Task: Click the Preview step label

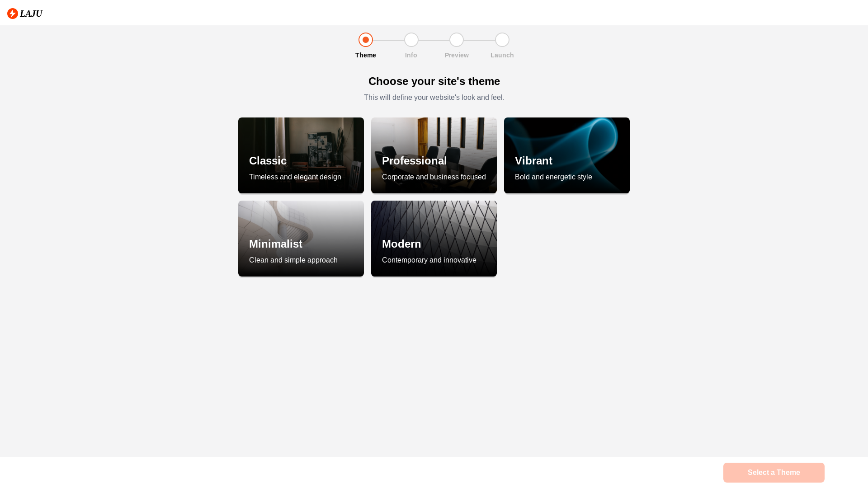Action: click(457, 55)
